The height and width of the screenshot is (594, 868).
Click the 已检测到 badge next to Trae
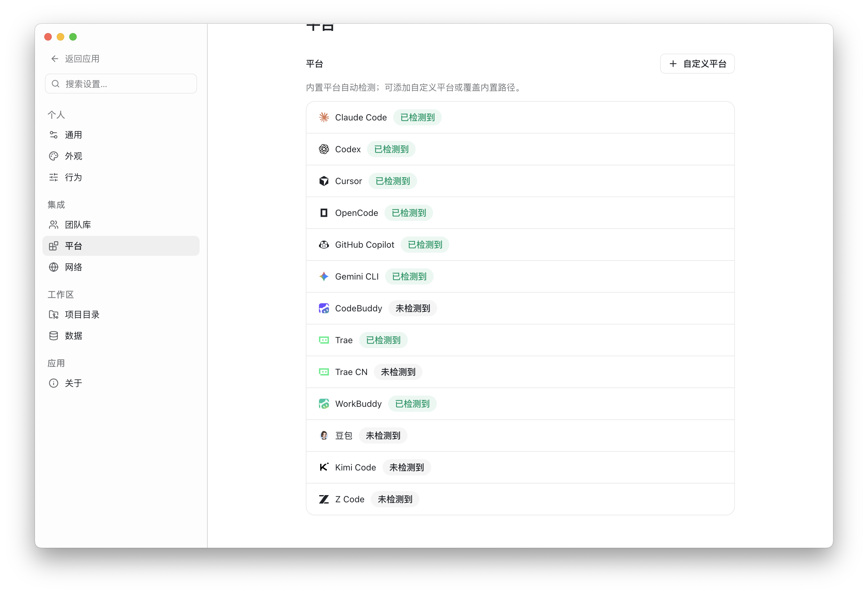click(x=383, y=340)
